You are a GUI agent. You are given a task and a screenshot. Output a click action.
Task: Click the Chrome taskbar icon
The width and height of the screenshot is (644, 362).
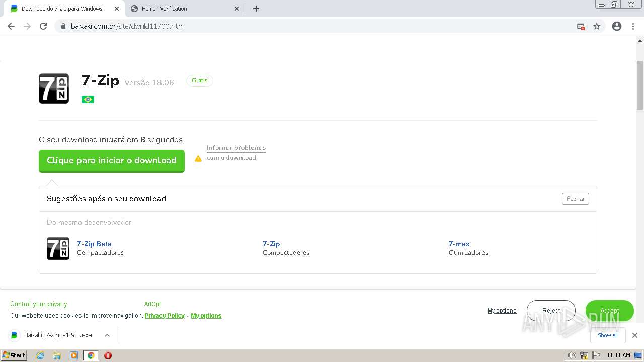point(91,355)
